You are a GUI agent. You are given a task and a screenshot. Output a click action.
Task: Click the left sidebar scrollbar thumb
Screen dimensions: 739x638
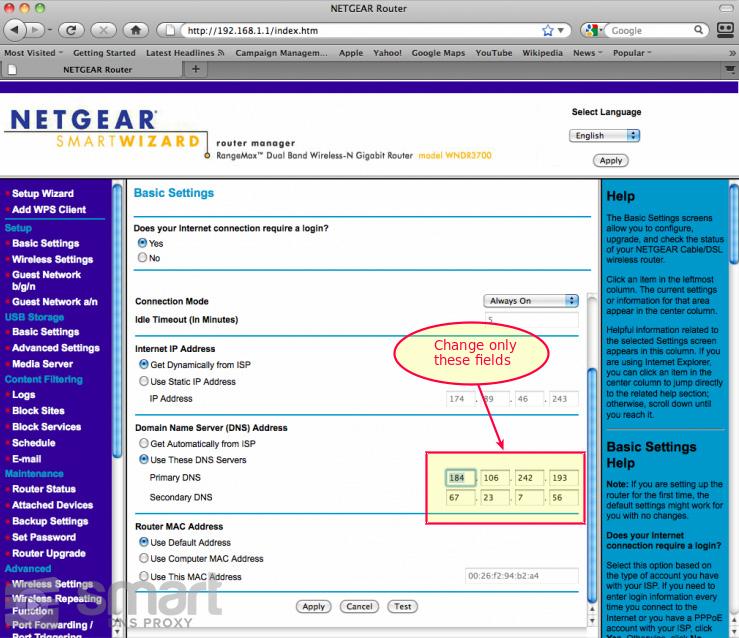click(x=117, y=320)
